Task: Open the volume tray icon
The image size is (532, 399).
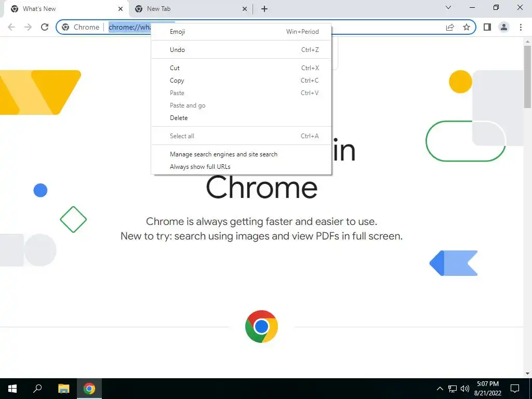Action: pyautogui.click(x=465, y=389)
